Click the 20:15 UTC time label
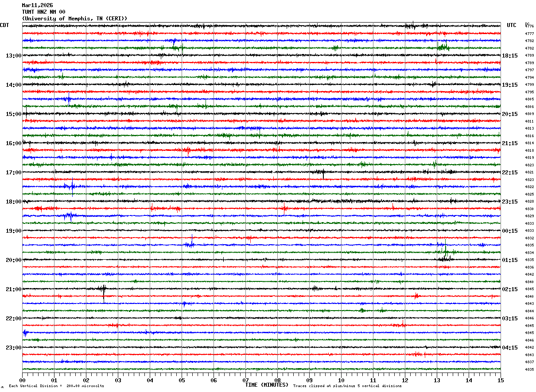The image size is (536, 392). point(510,114)
